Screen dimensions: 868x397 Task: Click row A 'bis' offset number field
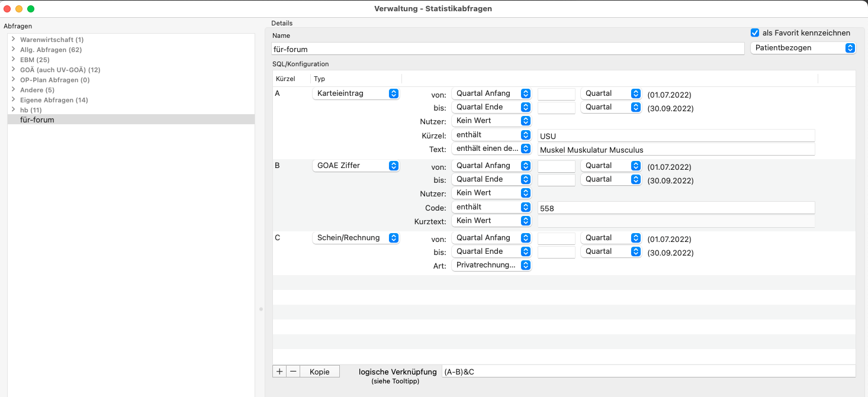coord(557,108)
